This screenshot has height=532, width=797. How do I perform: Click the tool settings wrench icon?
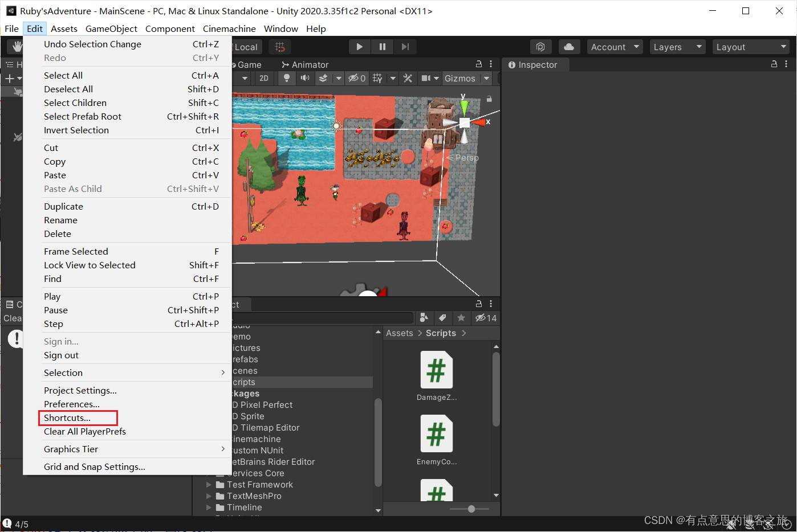point(407,78)
